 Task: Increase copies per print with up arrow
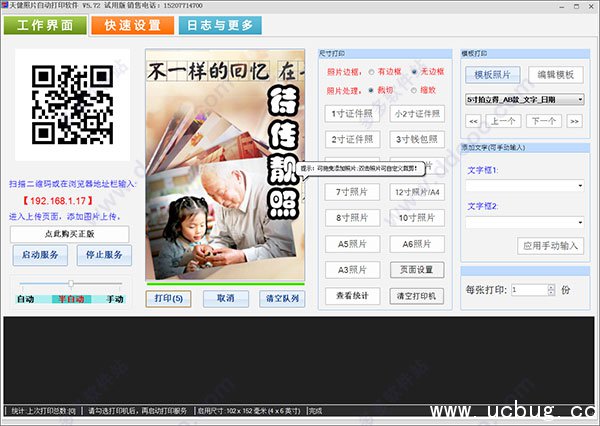point(550,285)
